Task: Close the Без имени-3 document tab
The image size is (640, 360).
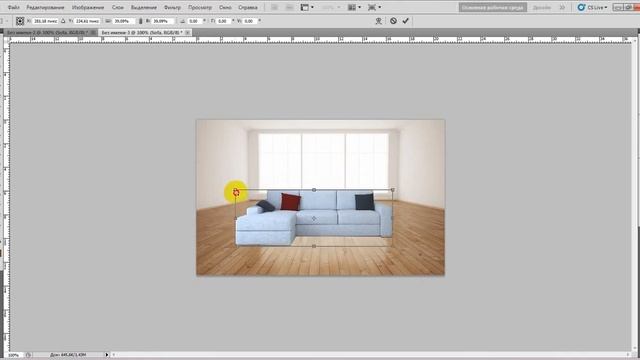Action: point(188,32)
